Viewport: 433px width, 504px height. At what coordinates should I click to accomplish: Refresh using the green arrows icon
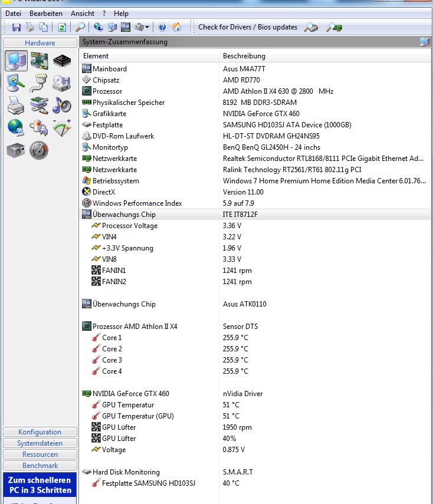[62, 27]
